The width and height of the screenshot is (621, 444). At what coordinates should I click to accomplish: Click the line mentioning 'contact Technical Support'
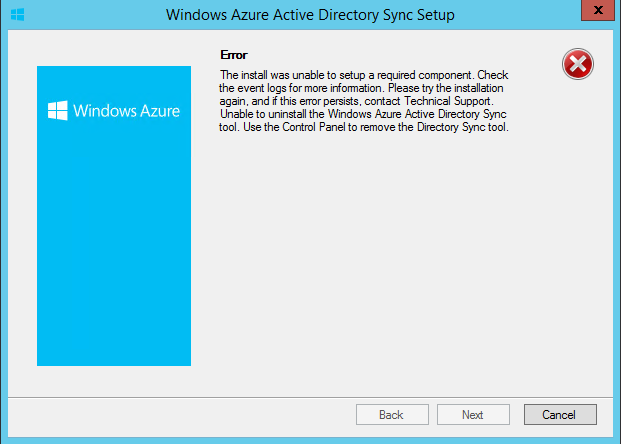[356, 101]
